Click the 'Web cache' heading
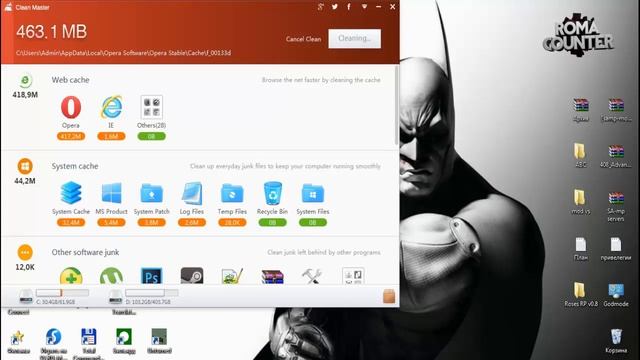This screenshot has height=360, width=640. 70,80
